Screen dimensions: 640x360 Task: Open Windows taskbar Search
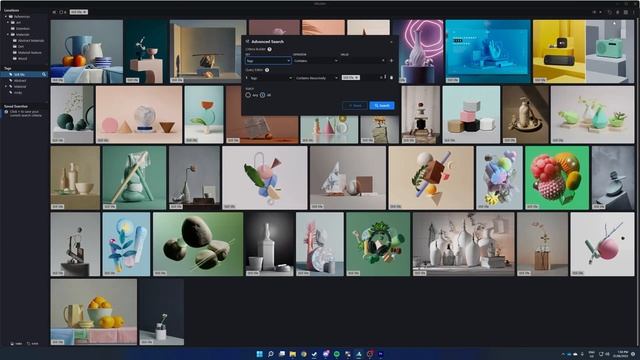(x=270, y=354)
